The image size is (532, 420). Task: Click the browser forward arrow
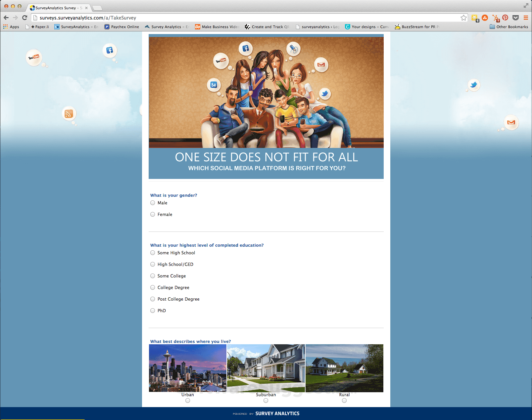[15, 18]
